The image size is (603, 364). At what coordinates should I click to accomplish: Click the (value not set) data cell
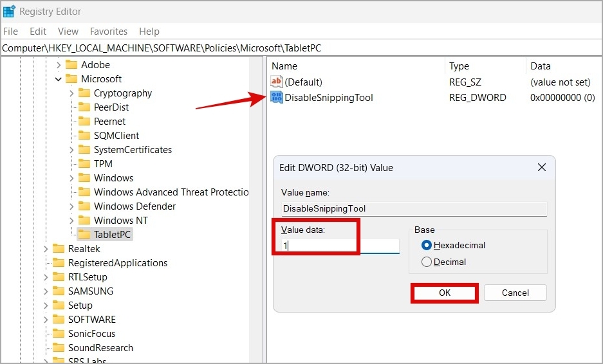[x=560, y=82]
